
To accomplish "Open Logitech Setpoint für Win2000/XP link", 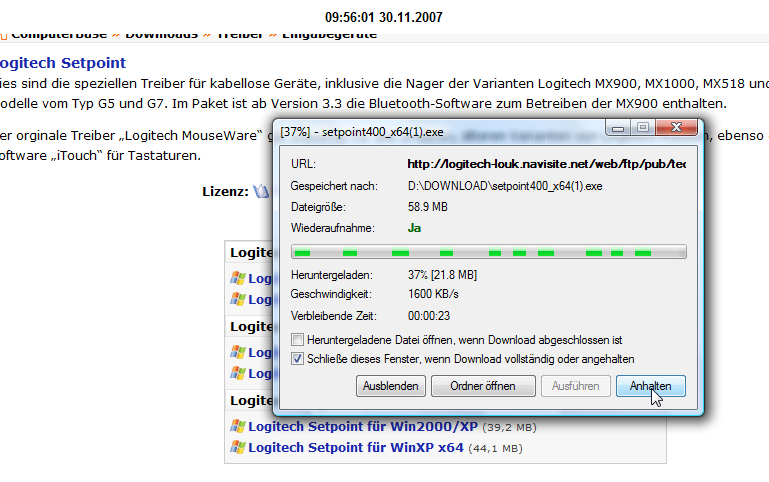I will point(362,427).
